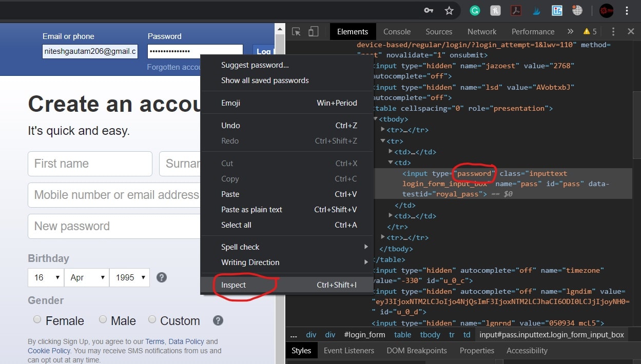This screenshot has width=641, height=364.
Task: Choose Paste from context menu
Action: click(287, 194)
